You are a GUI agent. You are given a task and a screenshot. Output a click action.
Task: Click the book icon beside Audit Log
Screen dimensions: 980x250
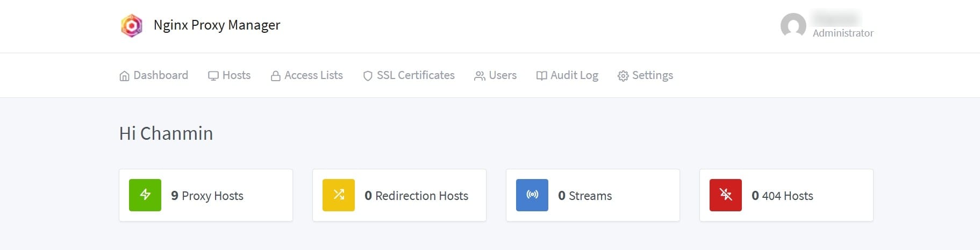541,76
